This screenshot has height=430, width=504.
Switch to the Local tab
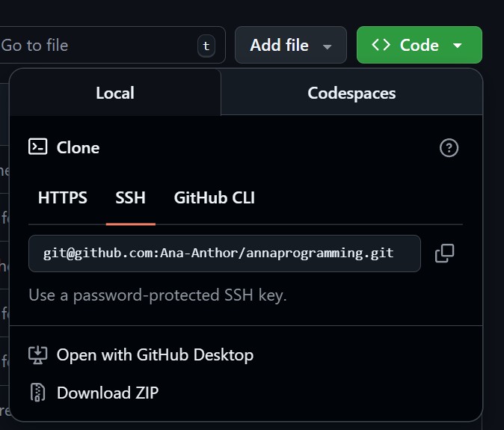(x=115, y=93)
